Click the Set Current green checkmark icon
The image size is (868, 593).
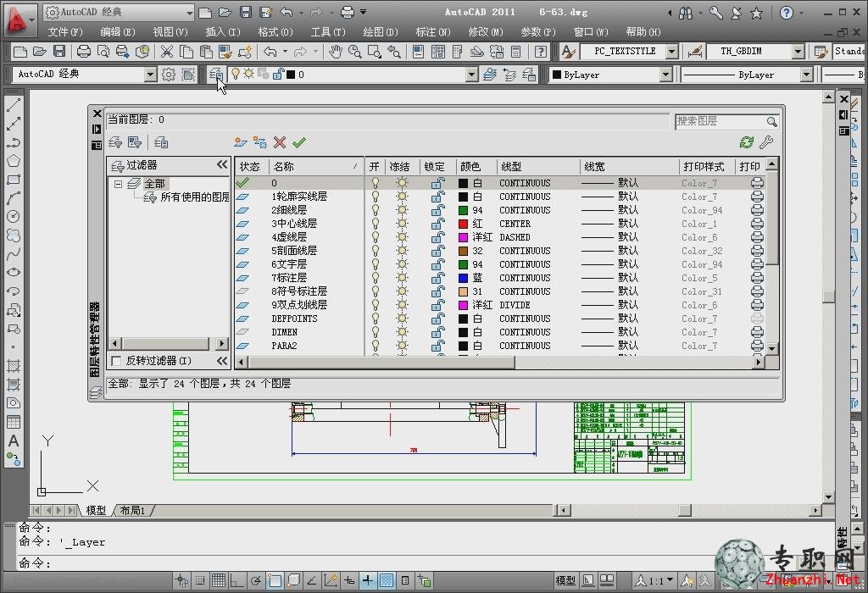[x=299, y=142]
